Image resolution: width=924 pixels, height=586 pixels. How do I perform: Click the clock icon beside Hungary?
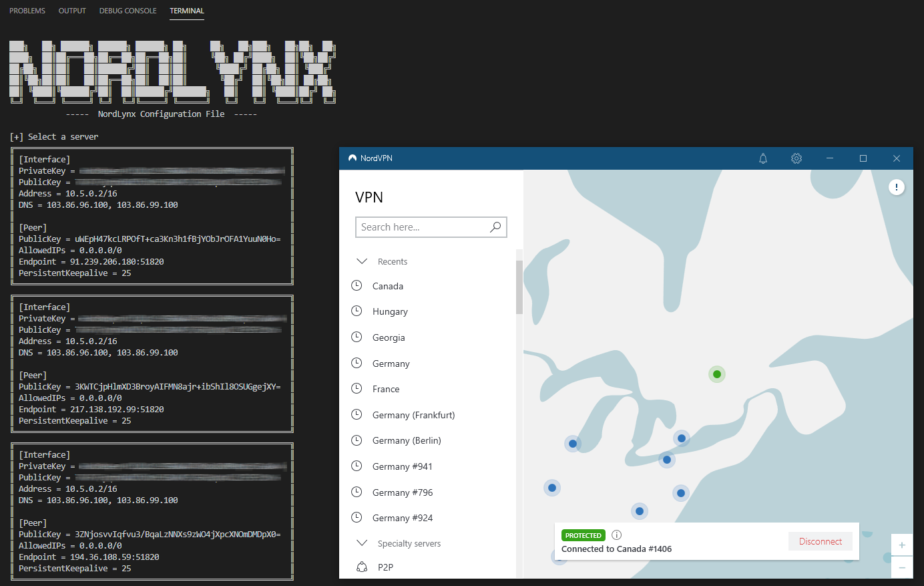(357, 311)
